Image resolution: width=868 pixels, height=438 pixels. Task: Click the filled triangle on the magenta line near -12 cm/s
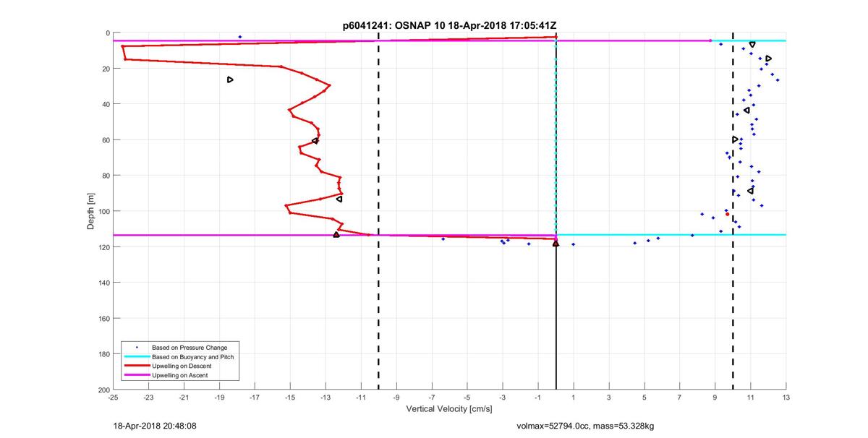(336, 234)
